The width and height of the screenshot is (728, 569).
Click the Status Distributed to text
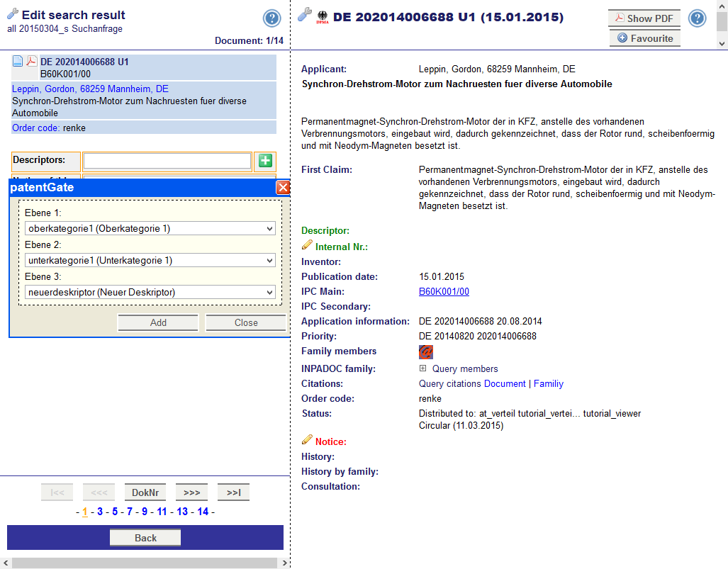pos(530,414)
